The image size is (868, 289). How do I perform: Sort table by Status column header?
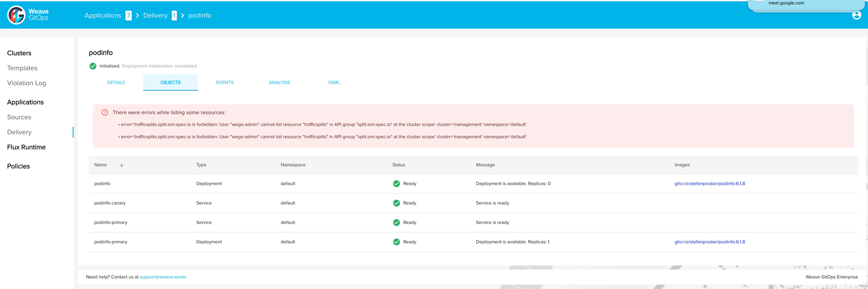[x=399, y=165]
